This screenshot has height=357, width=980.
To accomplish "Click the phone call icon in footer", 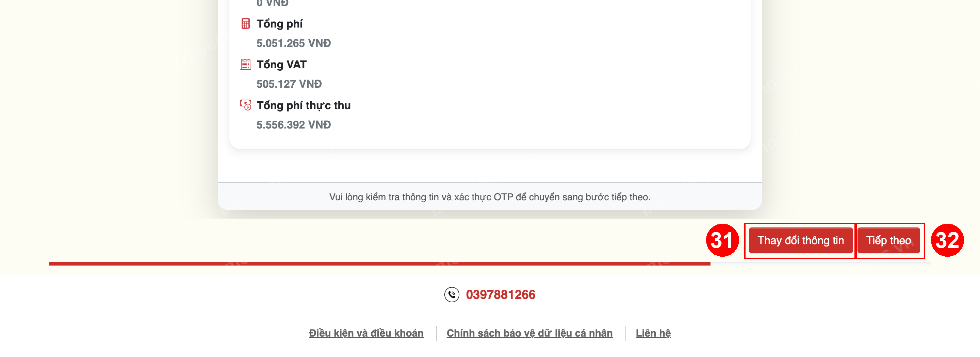I will click(x=452, y=294).
